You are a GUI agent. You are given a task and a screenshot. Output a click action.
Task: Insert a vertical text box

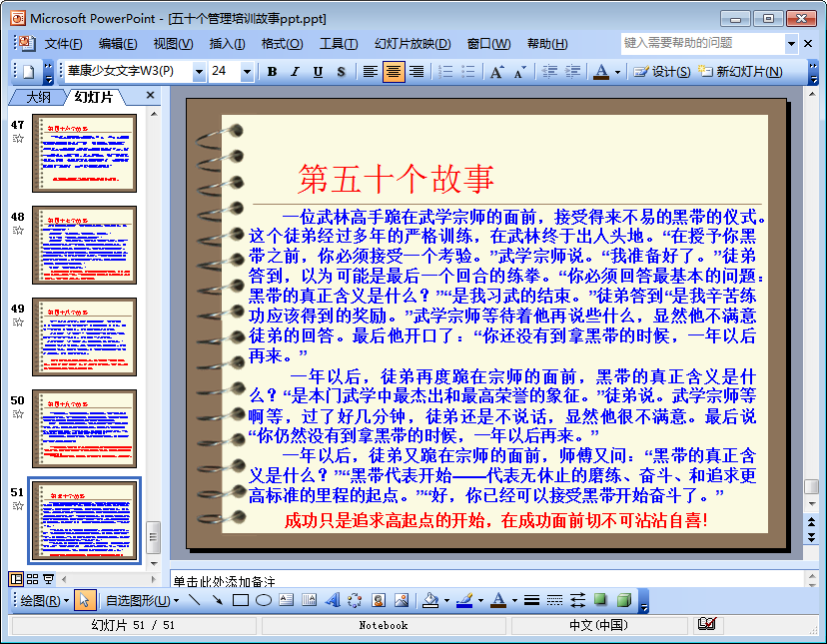pyautogui.click(x=309, y=600)
